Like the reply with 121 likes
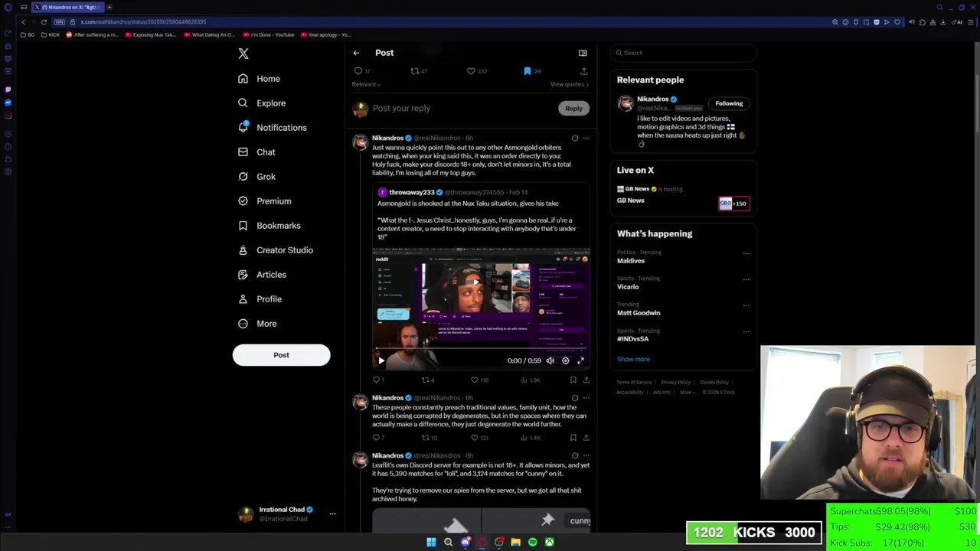Viewport: 980px width, 551px height. [474, 438]
